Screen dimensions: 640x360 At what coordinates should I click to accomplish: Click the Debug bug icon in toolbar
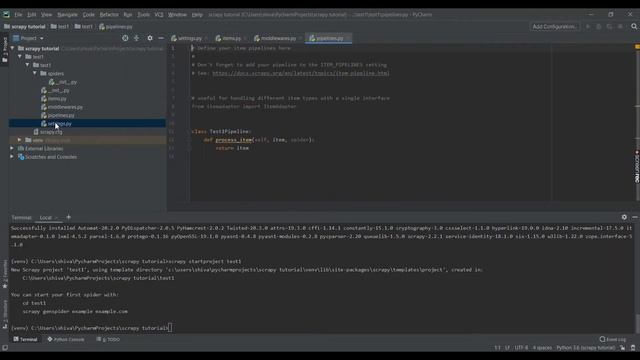tap(599, 27)
